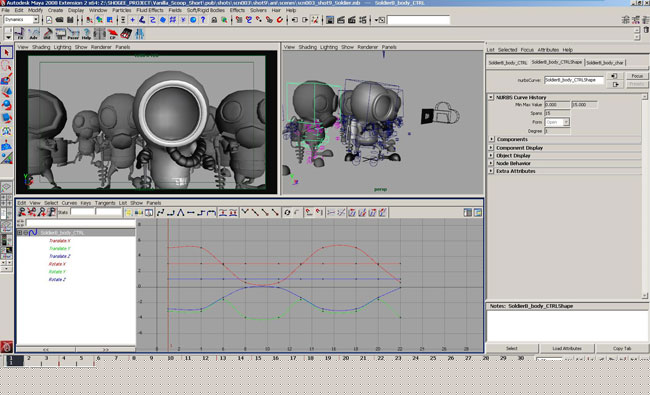
Task: Open the Attributes menu in Attribute Editor
Action: click(x=548, y=50)
